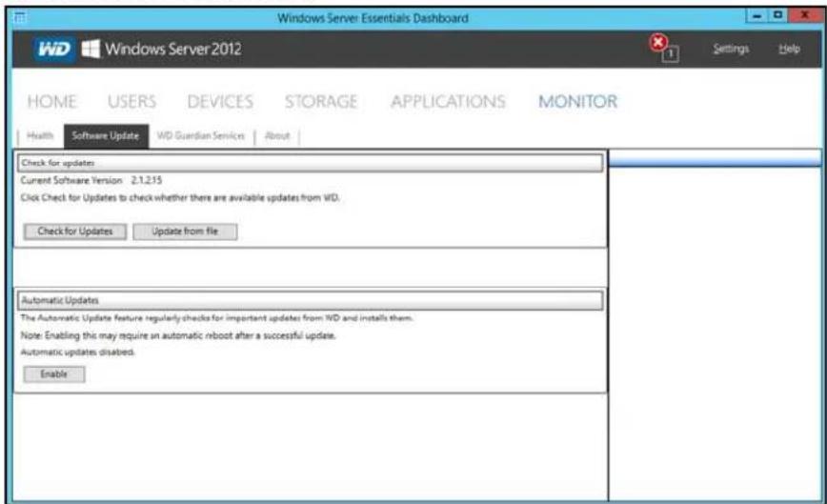Open Settings in the header

pyautogui.click(x=731, y=49)
